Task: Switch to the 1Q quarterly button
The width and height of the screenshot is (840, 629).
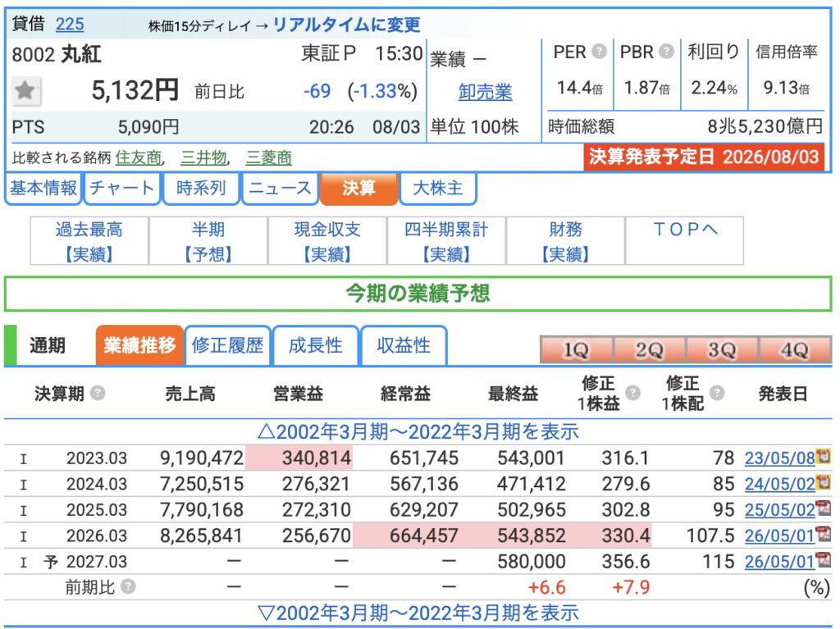Action: [x=576, y=350]
